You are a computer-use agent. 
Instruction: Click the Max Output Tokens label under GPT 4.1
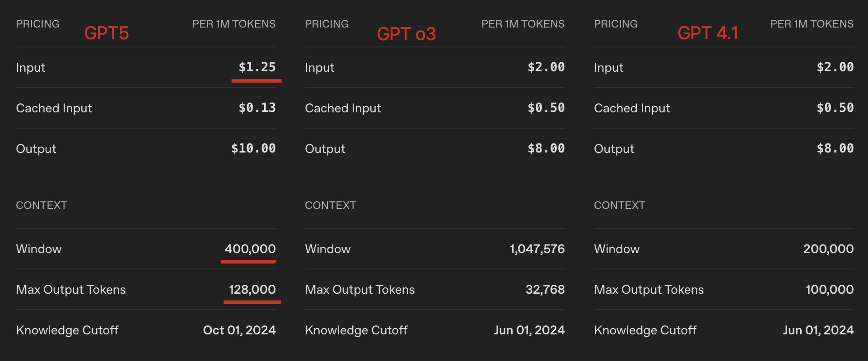pos(649,290)
